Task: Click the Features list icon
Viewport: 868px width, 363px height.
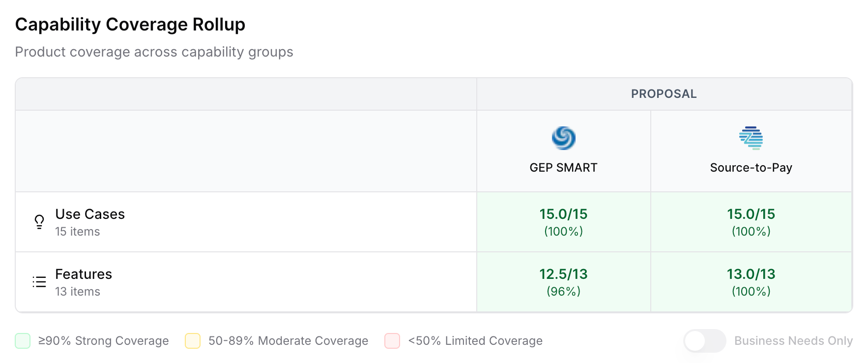Action: [39, 282]
